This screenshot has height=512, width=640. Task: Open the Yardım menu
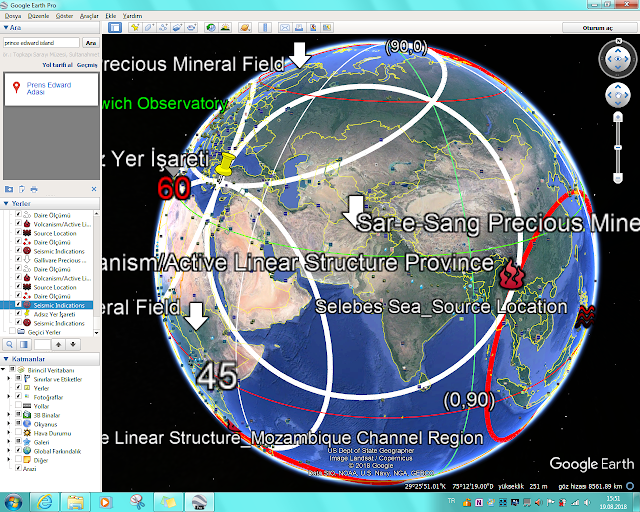point(132,16)
